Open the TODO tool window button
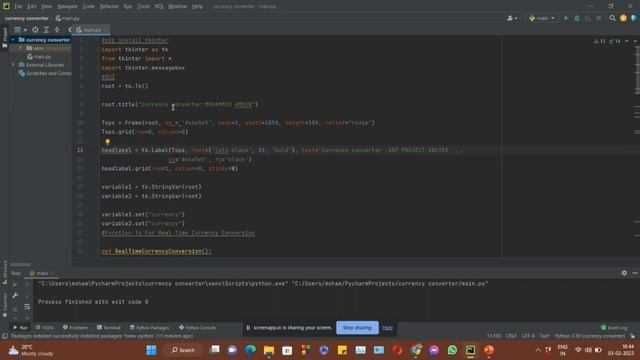Image resolution: width=640 pixels, height=360 pixels. coord(45,327)
